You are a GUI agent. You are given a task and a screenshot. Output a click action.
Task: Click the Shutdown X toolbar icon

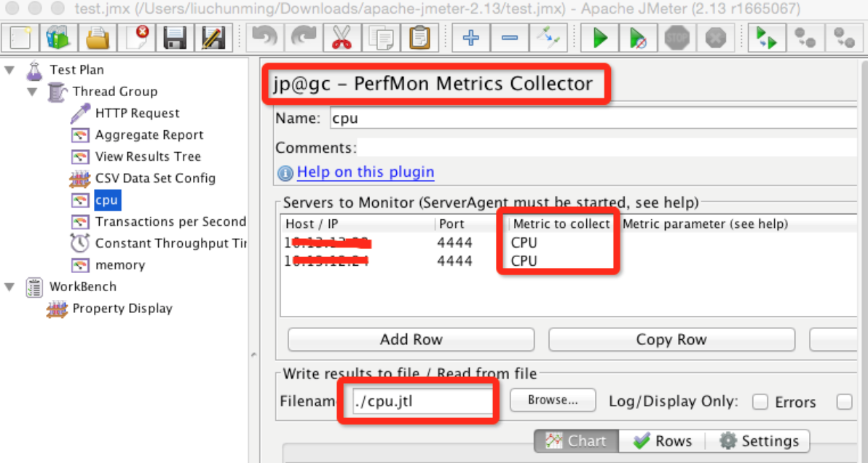click(x=716, y=38)
